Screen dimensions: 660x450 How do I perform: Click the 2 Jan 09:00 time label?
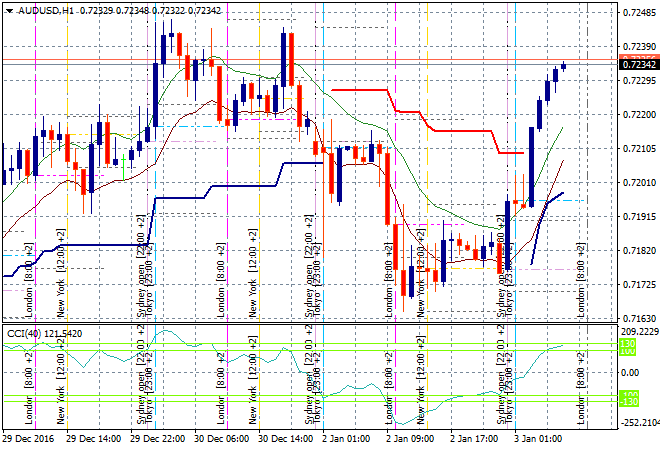tap(410, 439)
